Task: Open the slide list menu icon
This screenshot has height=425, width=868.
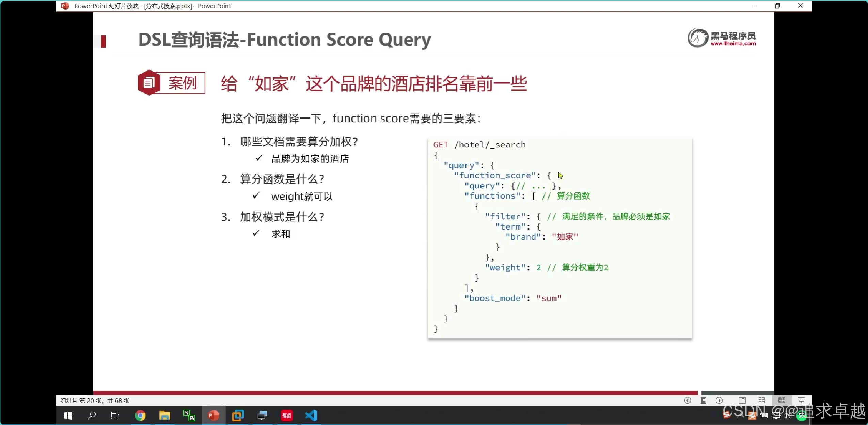Action: click(703, 400)
